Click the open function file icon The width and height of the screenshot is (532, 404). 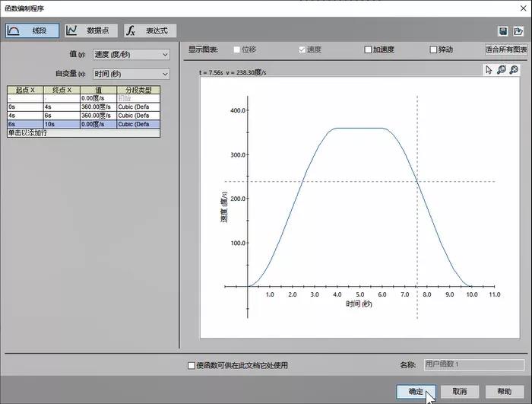pos(517,31)
